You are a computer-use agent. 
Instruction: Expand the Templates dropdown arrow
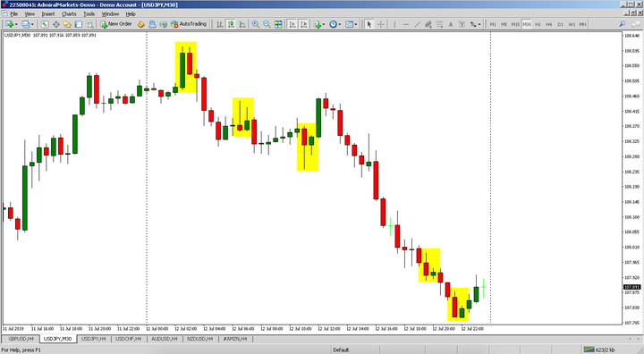coord(356,24)
